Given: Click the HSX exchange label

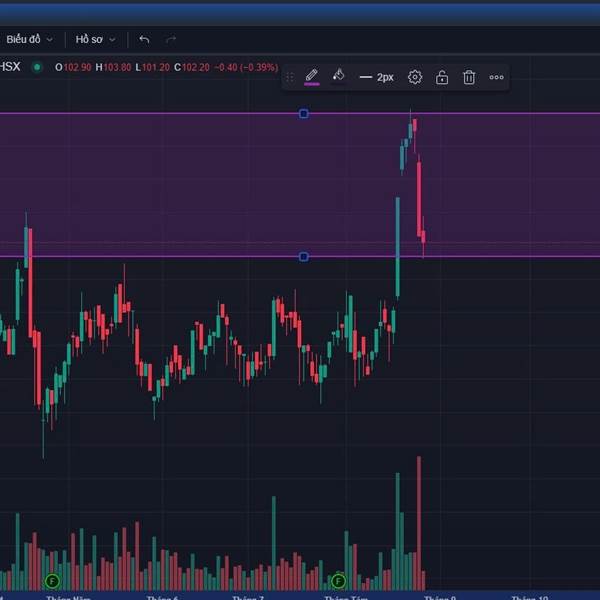Looking at the screenshot, I should point(10,67).
